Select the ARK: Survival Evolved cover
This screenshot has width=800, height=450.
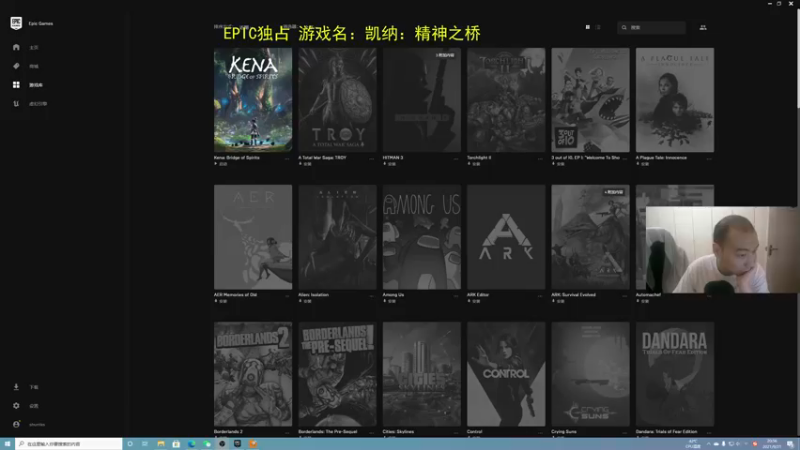pos(590,237)
